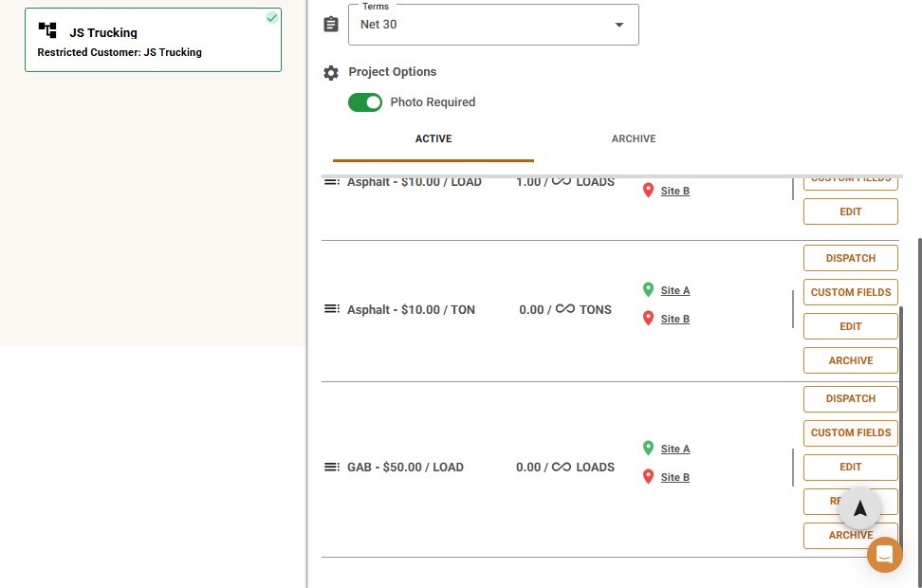Click ARCHIVE button for Asphalt $10.00 / TON
Screen dimensions: 922x588
pos(850,360)
